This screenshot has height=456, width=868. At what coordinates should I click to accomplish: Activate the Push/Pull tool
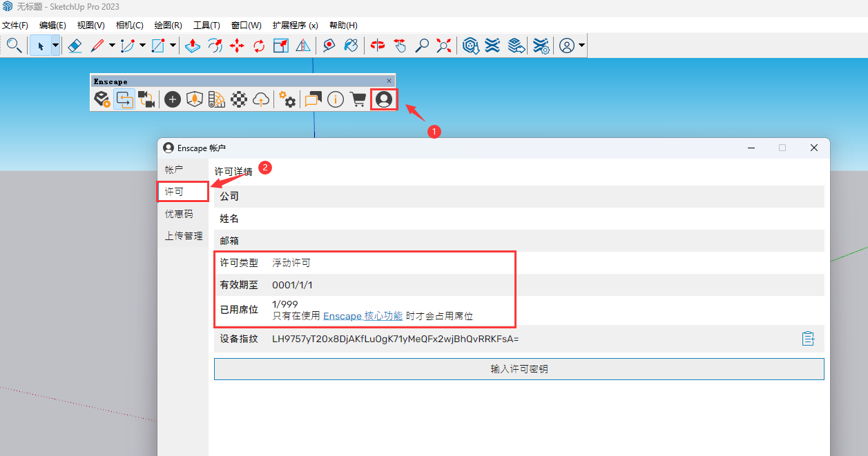tap(193, 46)
